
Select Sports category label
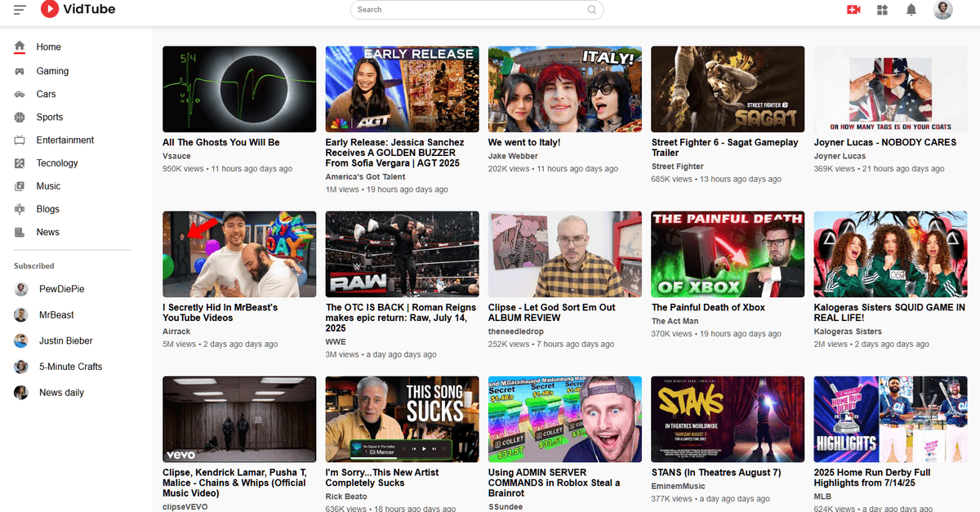[50, 118]
